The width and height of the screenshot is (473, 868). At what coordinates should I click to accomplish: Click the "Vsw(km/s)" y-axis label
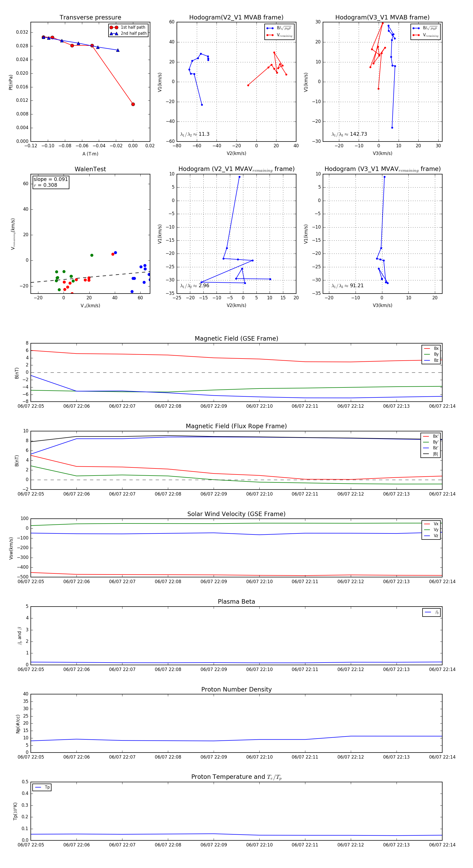[11, 548]
